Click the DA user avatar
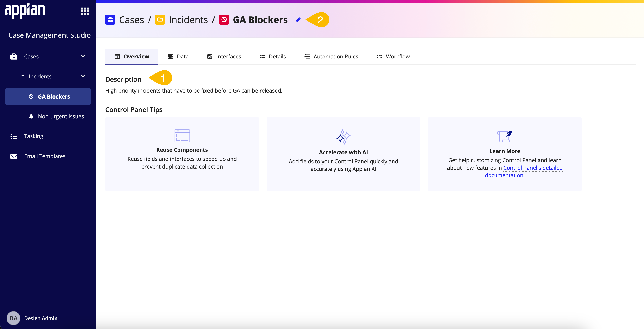 pyautogui.click(x=13, y=318)
